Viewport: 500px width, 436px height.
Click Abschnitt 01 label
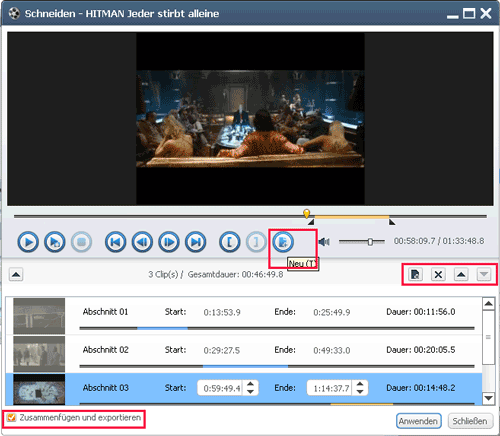[x=105, y=312]
